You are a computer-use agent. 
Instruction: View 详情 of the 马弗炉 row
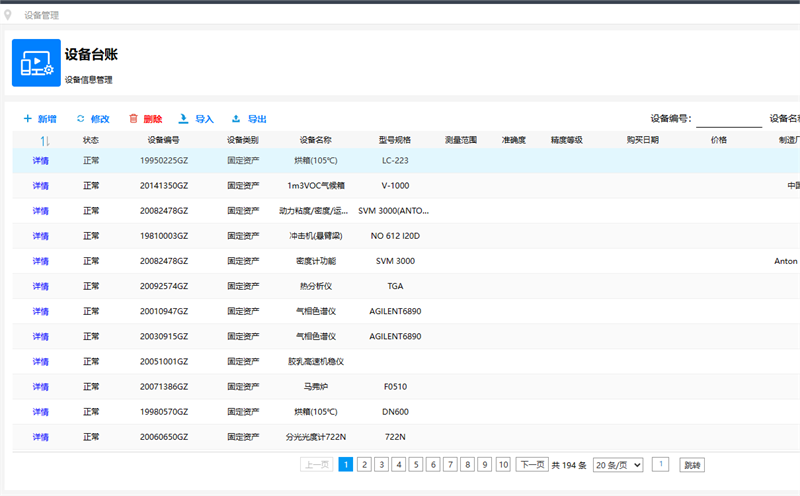click(x=40, y=387)
